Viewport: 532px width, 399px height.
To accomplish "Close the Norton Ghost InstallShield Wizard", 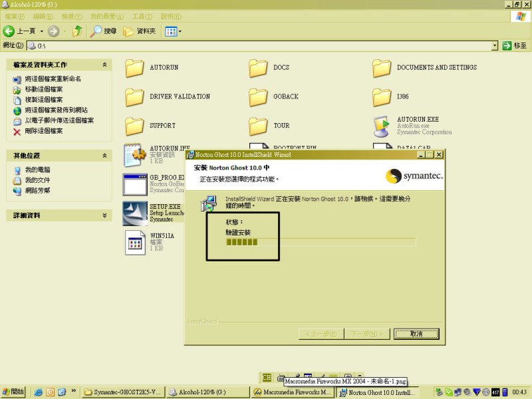I will tap(439, 155).
